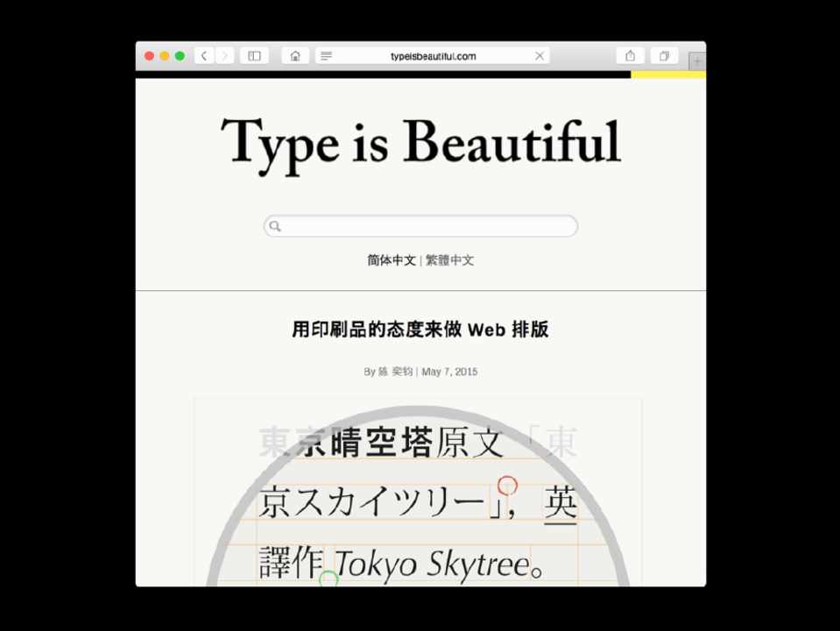Open the Share menu

630,56
